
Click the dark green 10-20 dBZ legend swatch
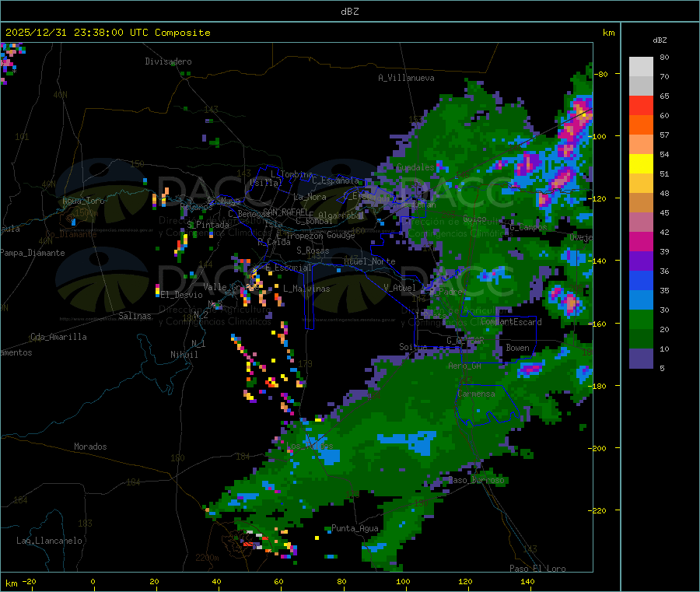[641, 339]
